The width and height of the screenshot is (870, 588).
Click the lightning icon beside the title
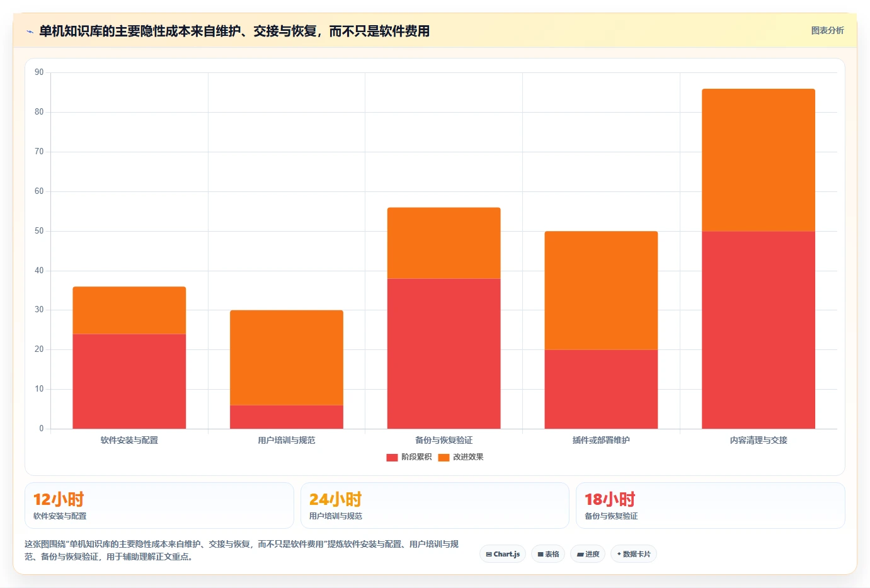(30, 31)
